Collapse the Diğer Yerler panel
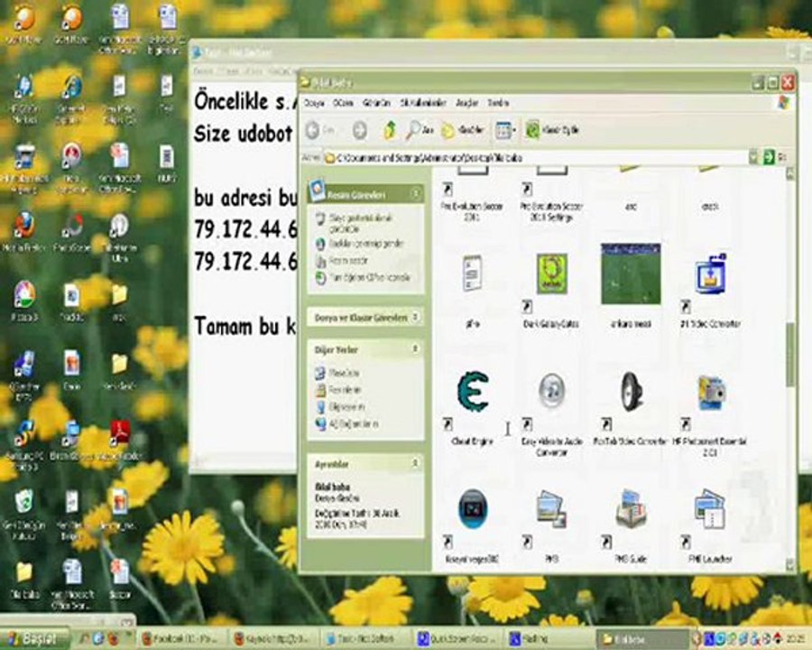 415,349
